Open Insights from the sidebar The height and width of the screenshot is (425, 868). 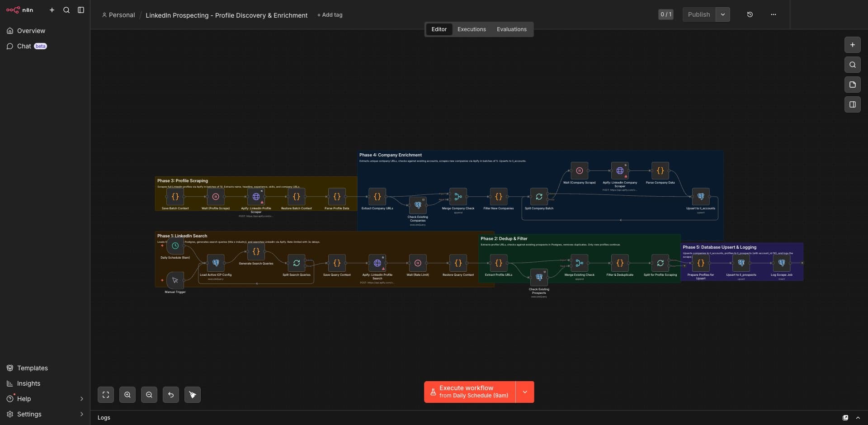[45, 383]
